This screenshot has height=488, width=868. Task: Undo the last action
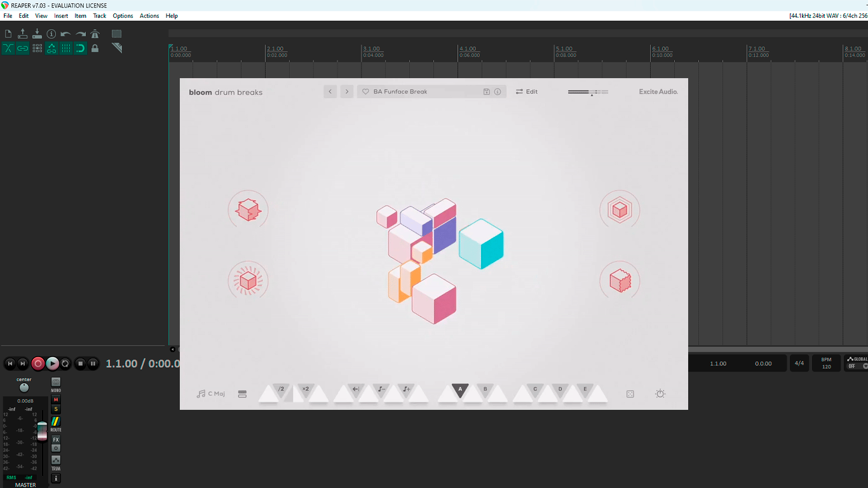click(x=65, y=34)
